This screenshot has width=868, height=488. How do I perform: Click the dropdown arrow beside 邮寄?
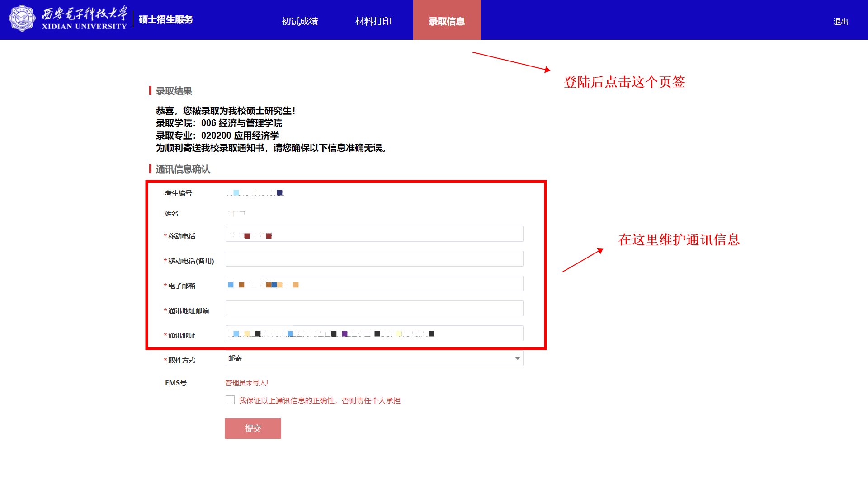click(517, 358)
